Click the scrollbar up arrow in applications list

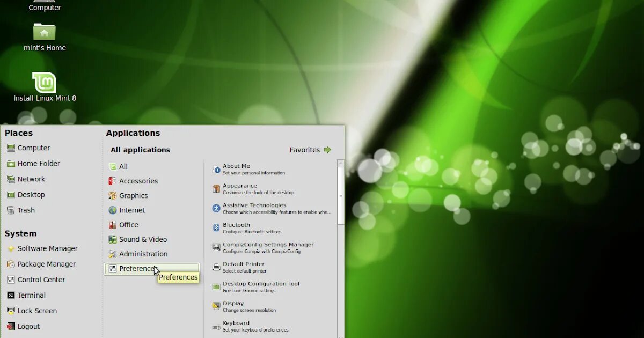coord(341,163)
